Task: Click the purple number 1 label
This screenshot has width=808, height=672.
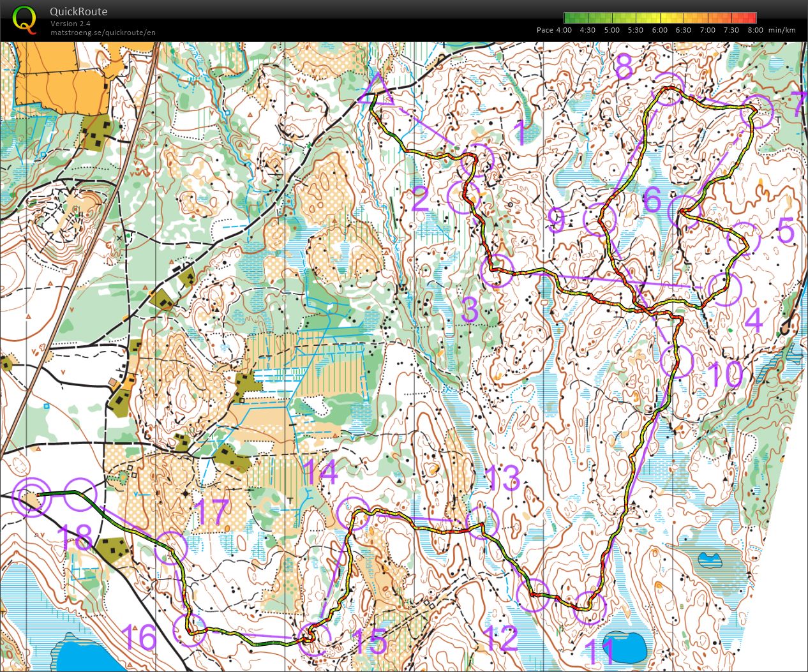Action: click(520, 134)
